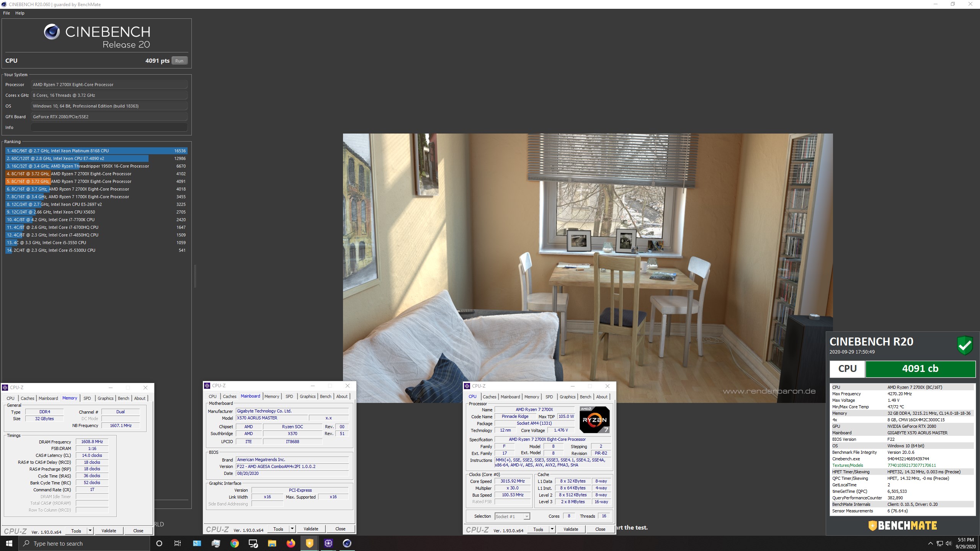Image resolution: width=980 pixels, height=551 pixels.
Task: Launch Firefox from the taskbar
Action: coord(291,543)
